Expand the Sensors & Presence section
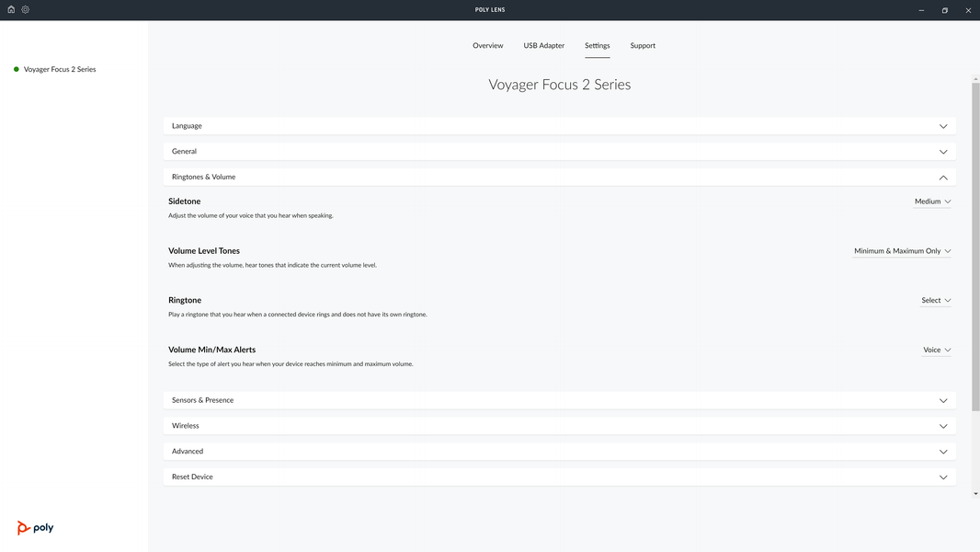 (x=559, y=400)
